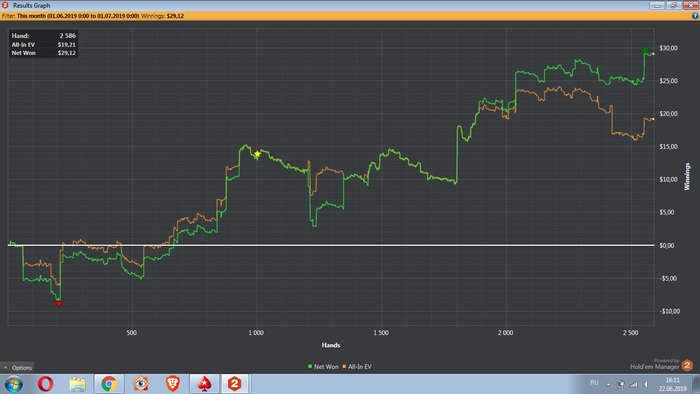Click the $0,00 y-axis label
700x394 pixels.
(667, 245)
